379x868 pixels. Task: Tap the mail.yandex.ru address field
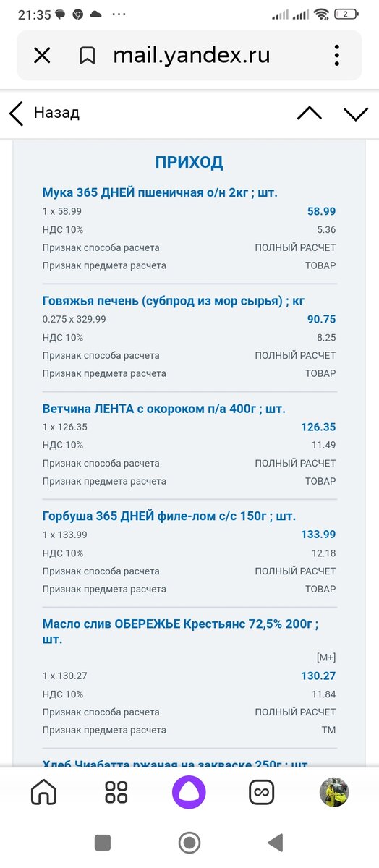tap(192, 56)
